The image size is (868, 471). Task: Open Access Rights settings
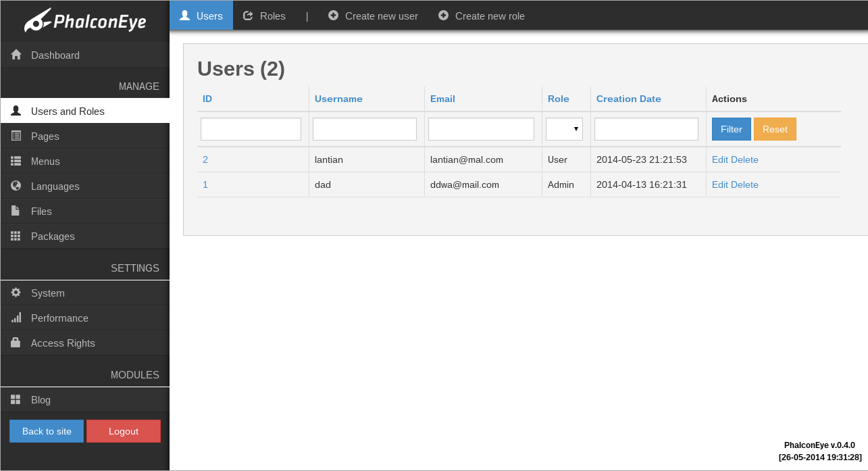coord(85,343)
